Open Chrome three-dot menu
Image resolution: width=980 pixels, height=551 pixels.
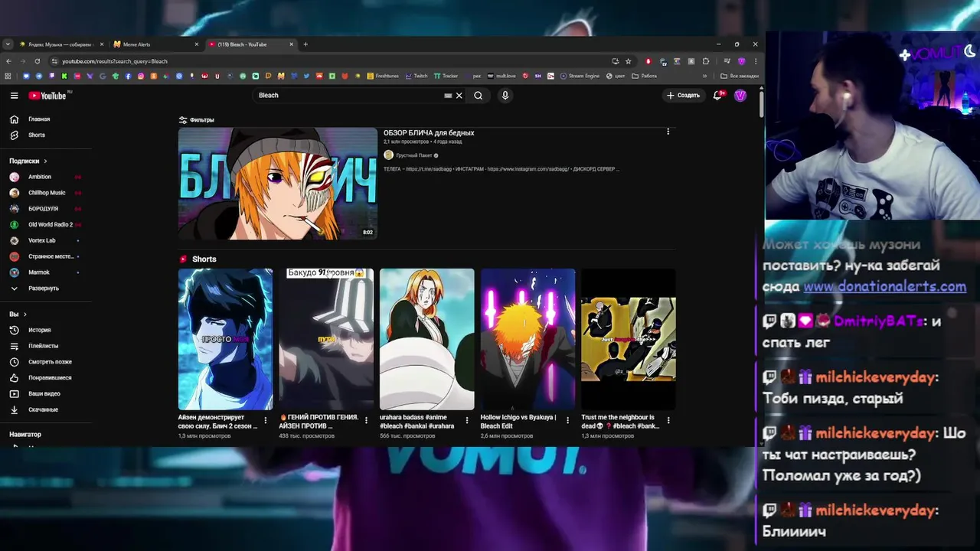755,61
